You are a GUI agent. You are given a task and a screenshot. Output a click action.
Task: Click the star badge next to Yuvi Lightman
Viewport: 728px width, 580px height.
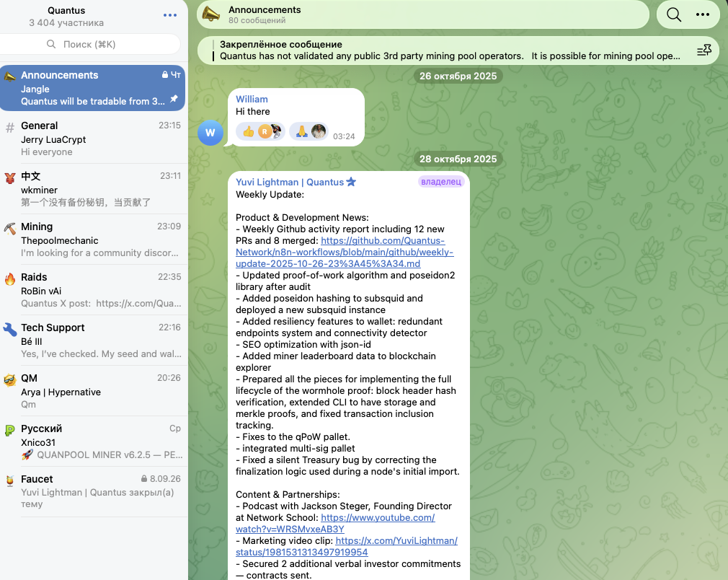click(x=351, y=182)
